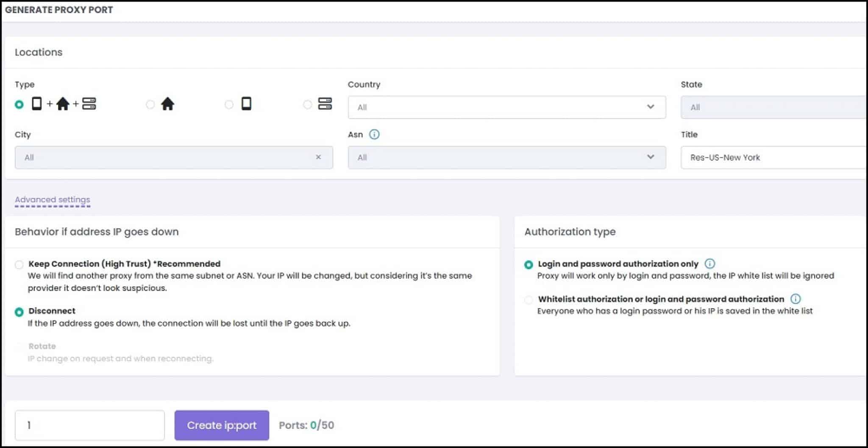Choose the Disconnect behavior radio button
This screenshot has width=868, height=448.
(19, 312)
